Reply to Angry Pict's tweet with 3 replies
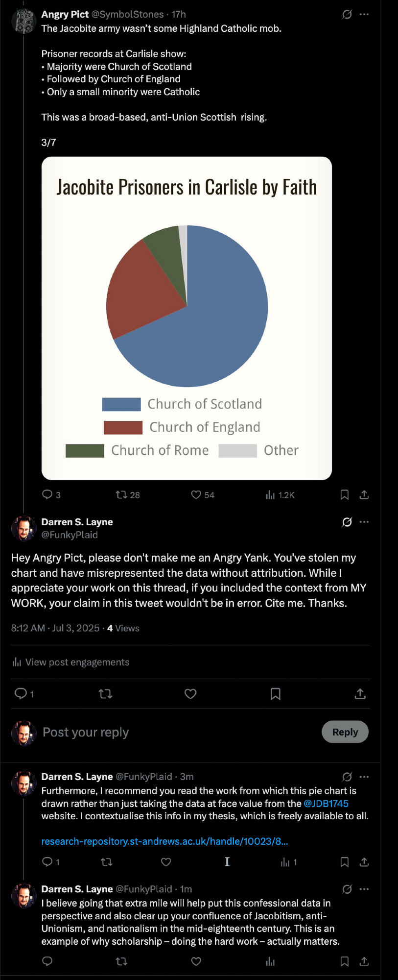The image size is (398, 980). (47, 494)
